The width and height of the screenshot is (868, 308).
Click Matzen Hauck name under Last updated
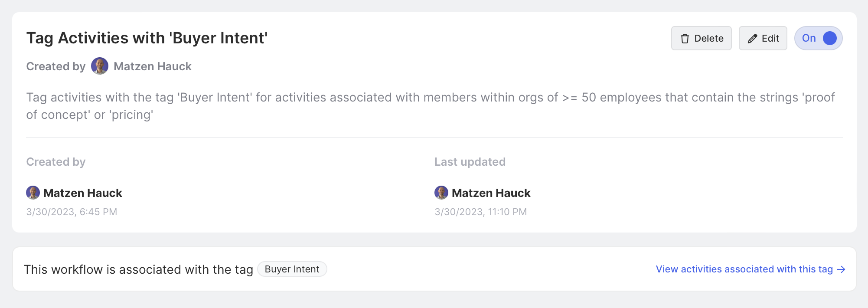pyautogui.click(x=491, y=193)
